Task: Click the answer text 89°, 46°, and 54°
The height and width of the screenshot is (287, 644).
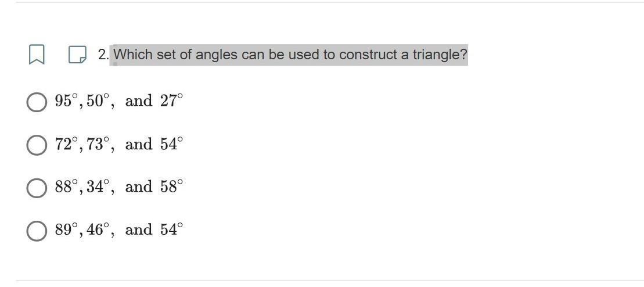Action: [x=118, y=230]
